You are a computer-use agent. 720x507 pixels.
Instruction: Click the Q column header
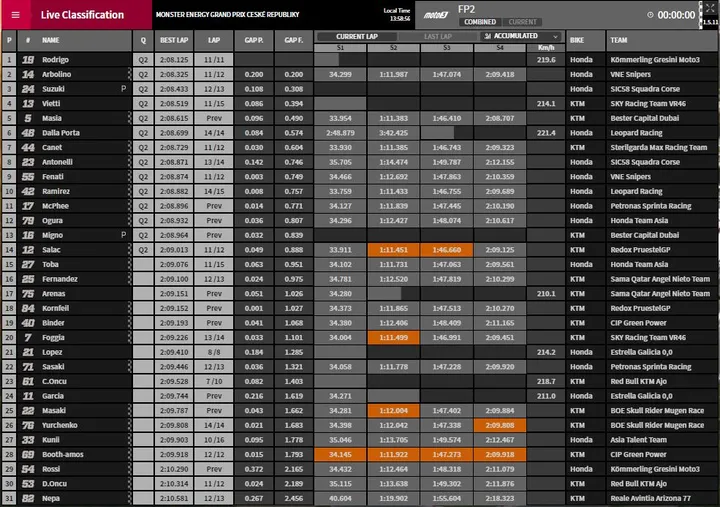click(x=143, y=40)
